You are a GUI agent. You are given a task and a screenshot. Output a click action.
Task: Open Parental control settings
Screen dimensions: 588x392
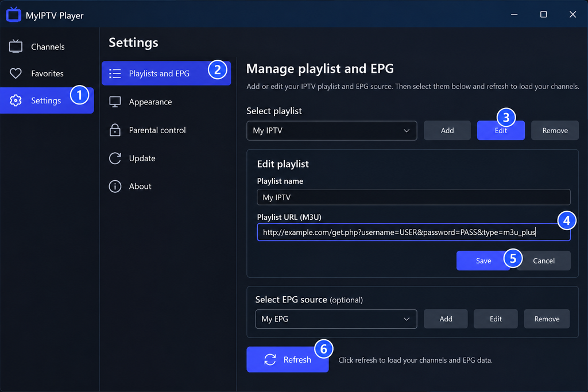pos(166,130)
